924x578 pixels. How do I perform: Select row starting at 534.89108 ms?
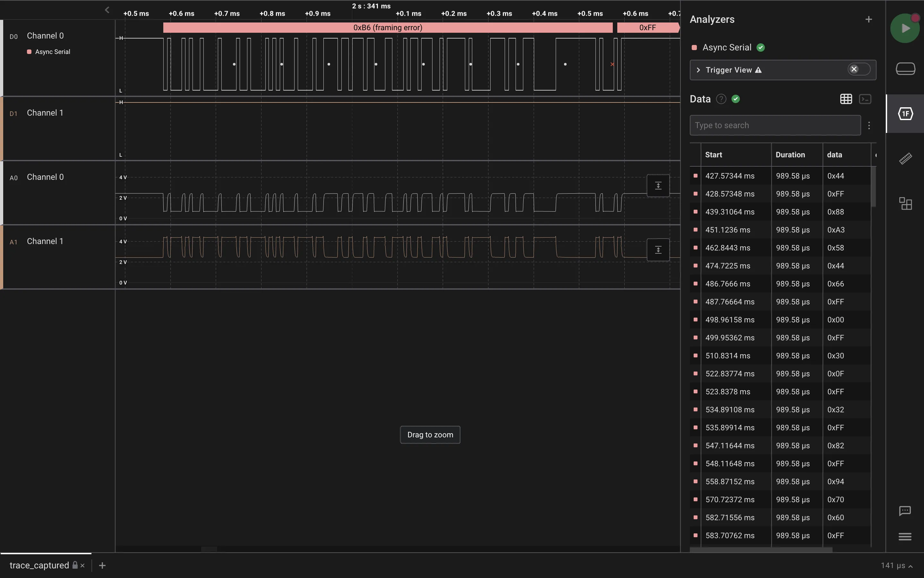(x=781, y=409)
